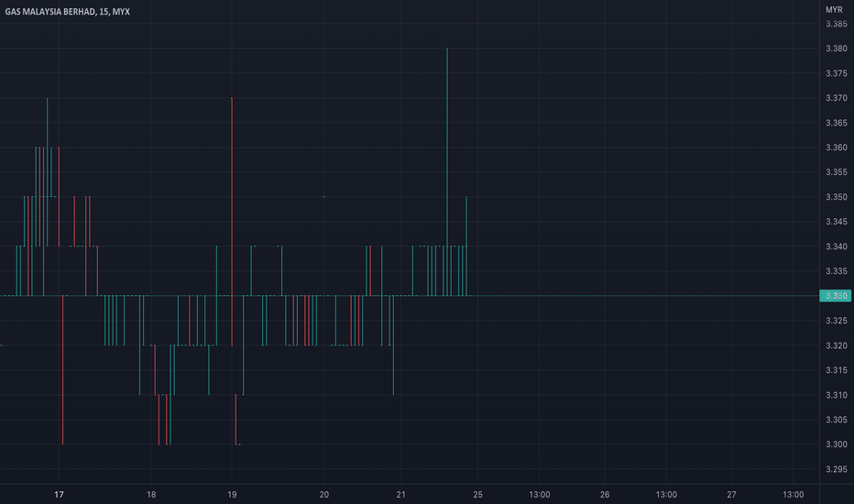
Task: Click date label 18 on time axis
Action: point(151,495)
